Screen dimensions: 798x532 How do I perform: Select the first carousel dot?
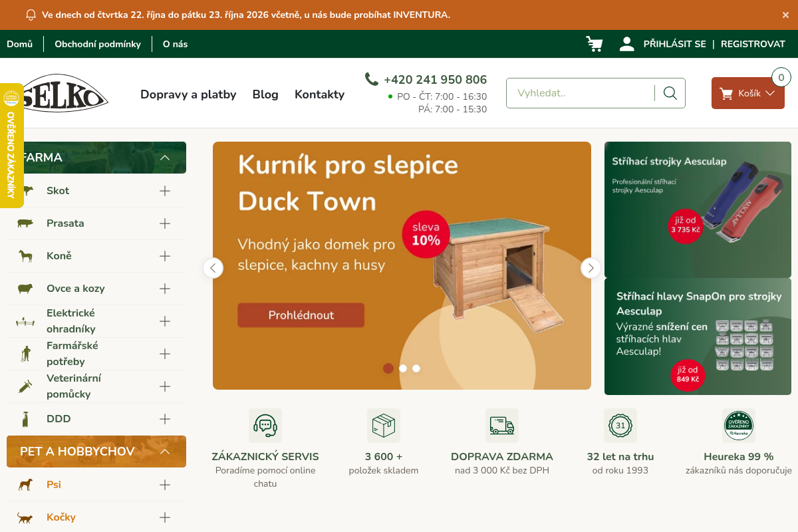tap(388, 368)
